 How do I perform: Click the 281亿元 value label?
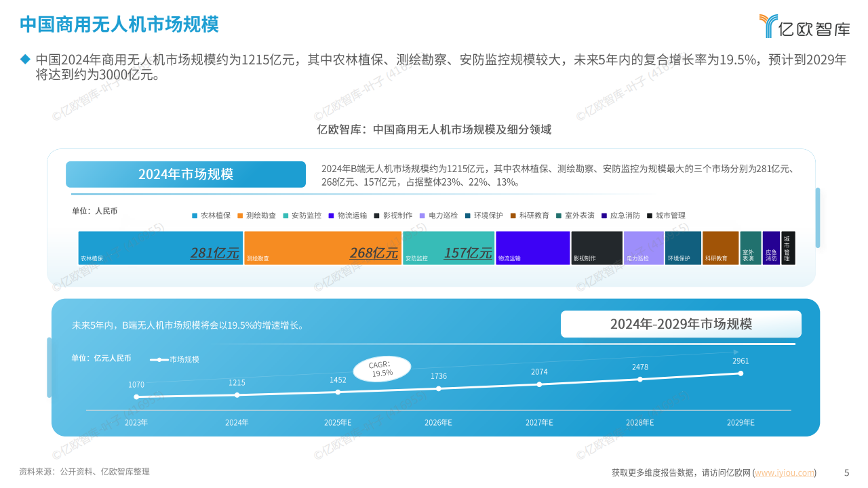(x=214, y=253)
